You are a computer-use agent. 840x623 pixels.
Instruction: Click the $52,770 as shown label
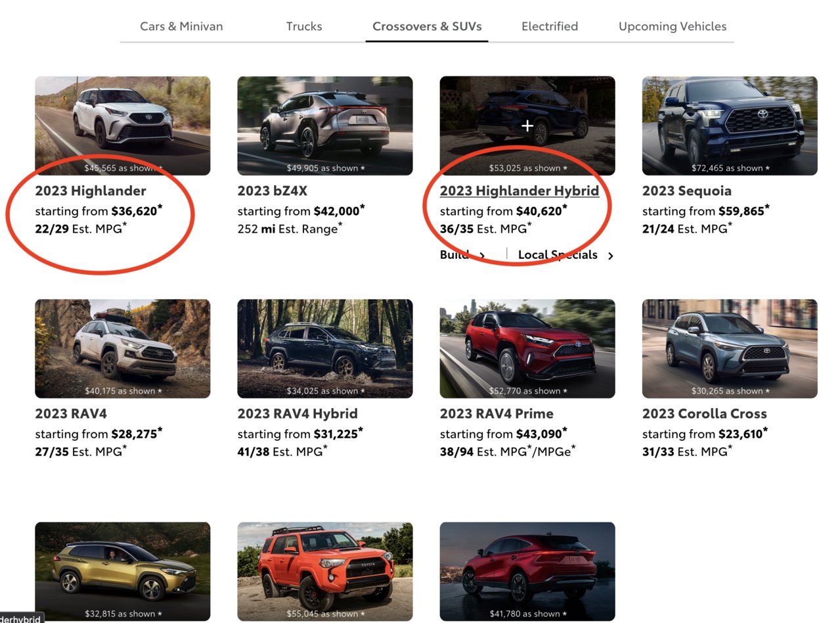coord(527,391)
